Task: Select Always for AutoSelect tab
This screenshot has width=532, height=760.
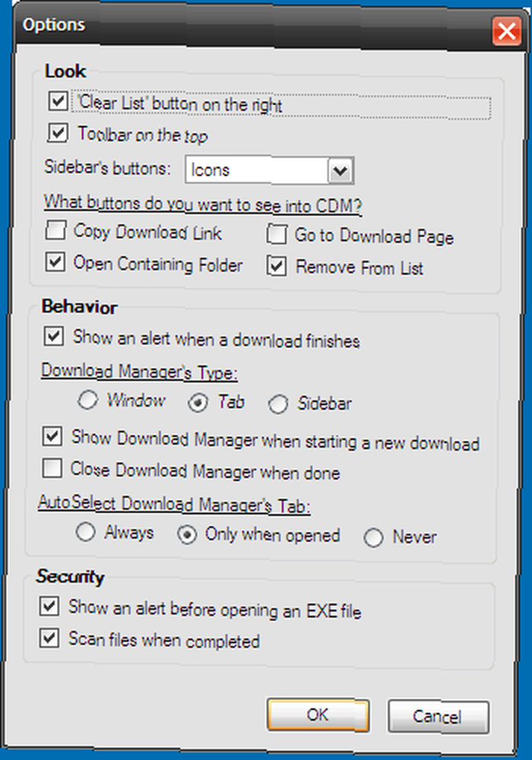Action: point(85,532)
